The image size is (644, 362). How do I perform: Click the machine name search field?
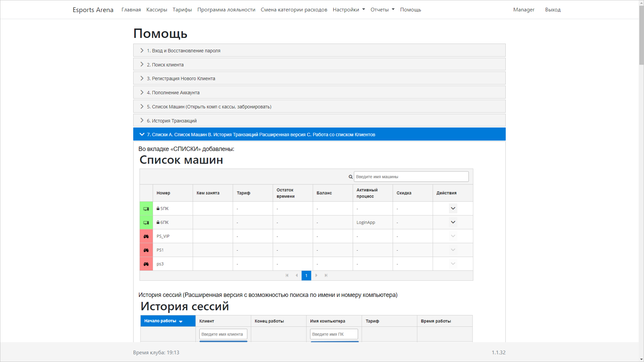pyautogui.click(x=411, y=176)
